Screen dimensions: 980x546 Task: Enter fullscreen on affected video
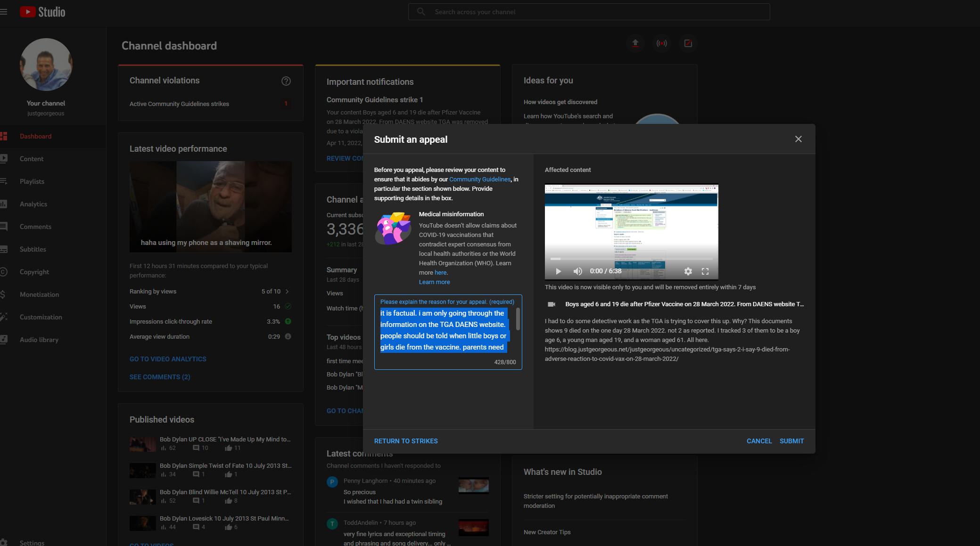pos(705,271)
